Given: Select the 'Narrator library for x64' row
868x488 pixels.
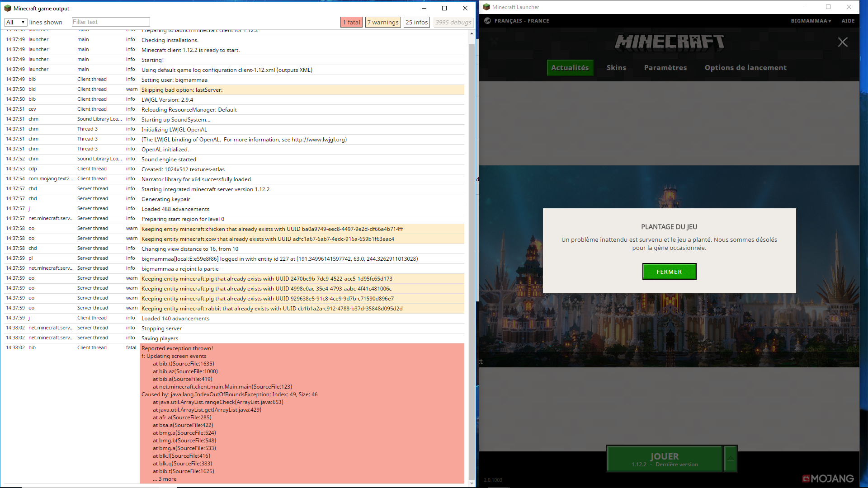Looking at the screenshot, I should 234,179.
